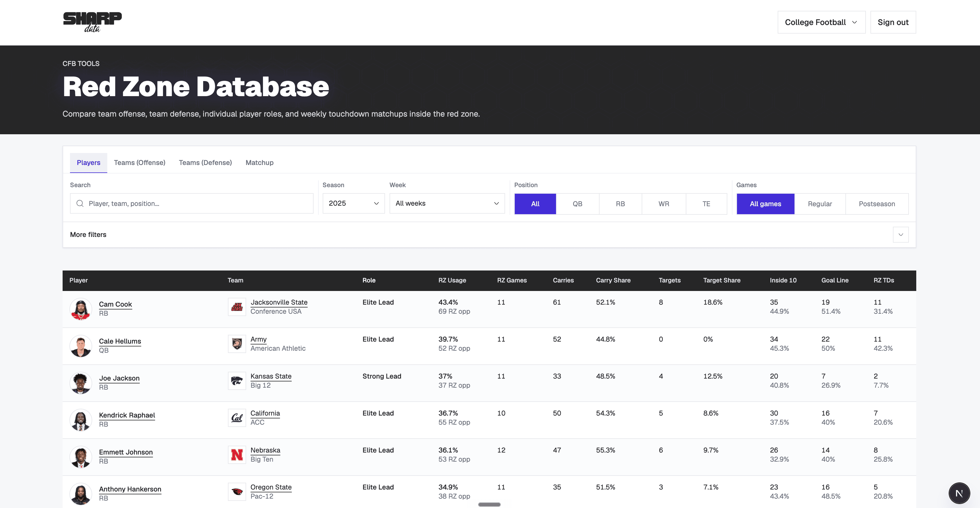
Task: Click the Nebraska N logo
Action: pos(237,455)
